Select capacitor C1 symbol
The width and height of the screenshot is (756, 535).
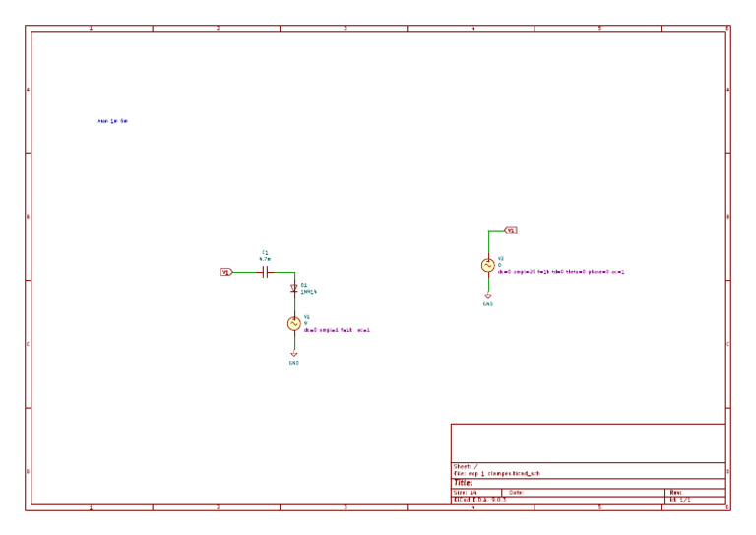[x=265, y=273]
